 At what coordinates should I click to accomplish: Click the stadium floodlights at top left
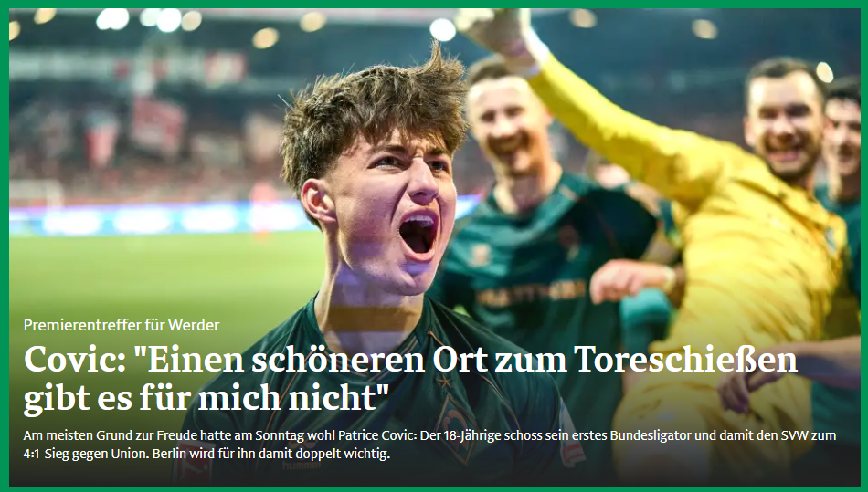[x=112, y=19]
